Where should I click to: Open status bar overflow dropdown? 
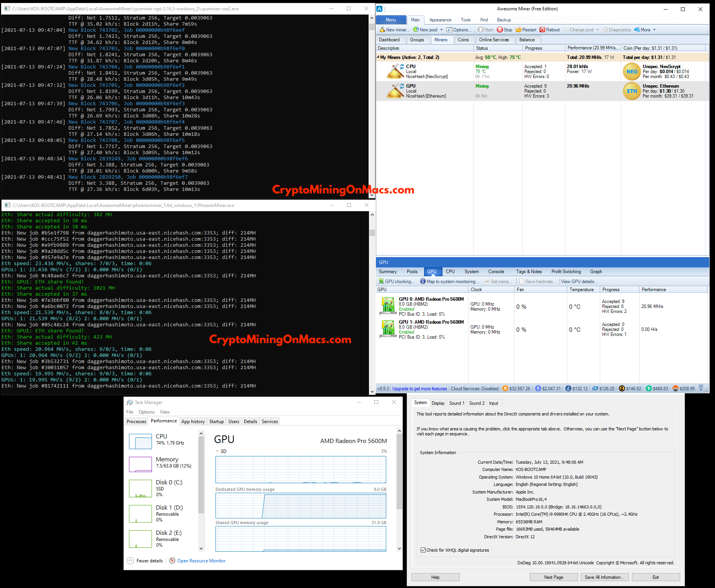pos(701,388)
